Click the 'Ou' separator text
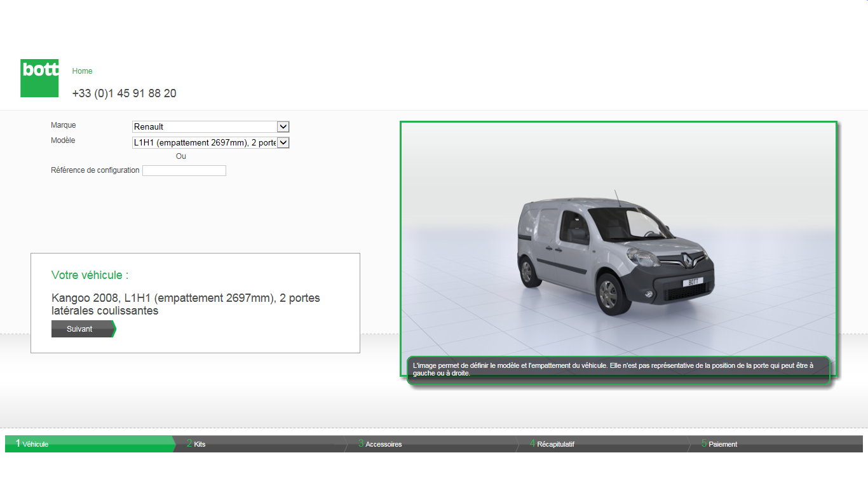Screen dimensions: 868x488 181,156
